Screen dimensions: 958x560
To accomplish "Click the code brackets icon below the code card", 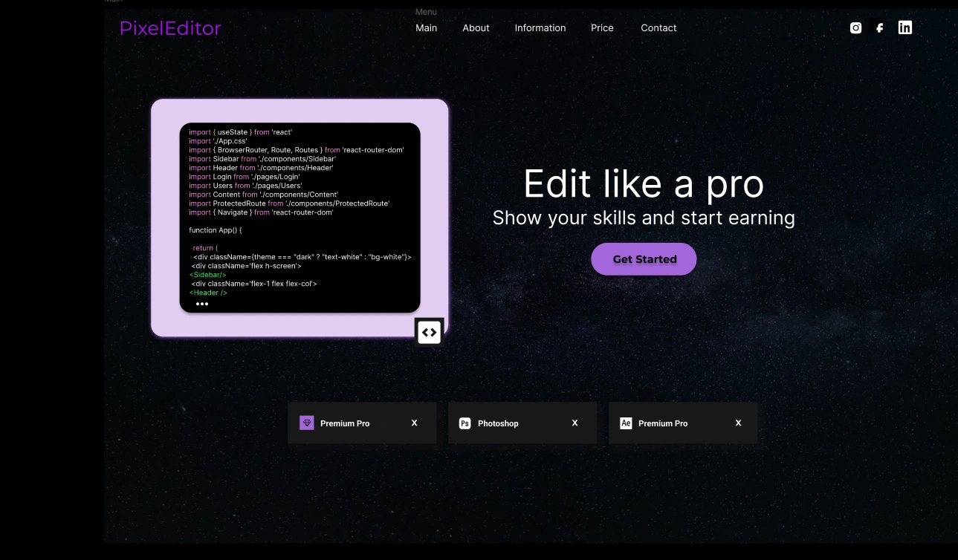I will click(x=429, y=332).
